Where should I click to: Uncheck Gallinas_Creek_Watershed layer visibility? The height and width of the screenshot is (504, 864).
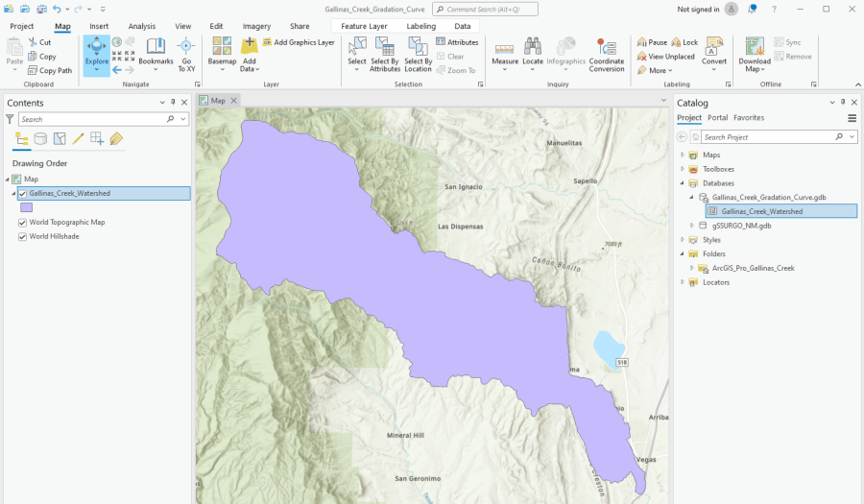click(x=23, y=193)
